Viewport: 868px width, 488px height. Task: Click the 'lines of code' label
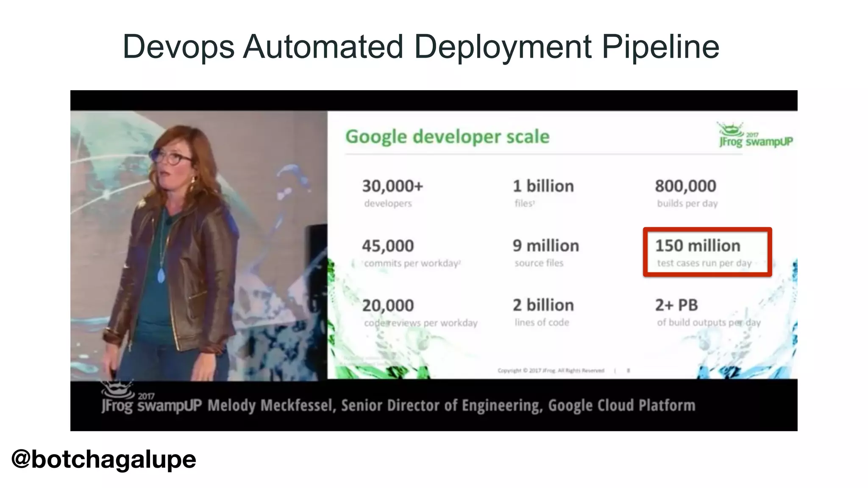542,322
